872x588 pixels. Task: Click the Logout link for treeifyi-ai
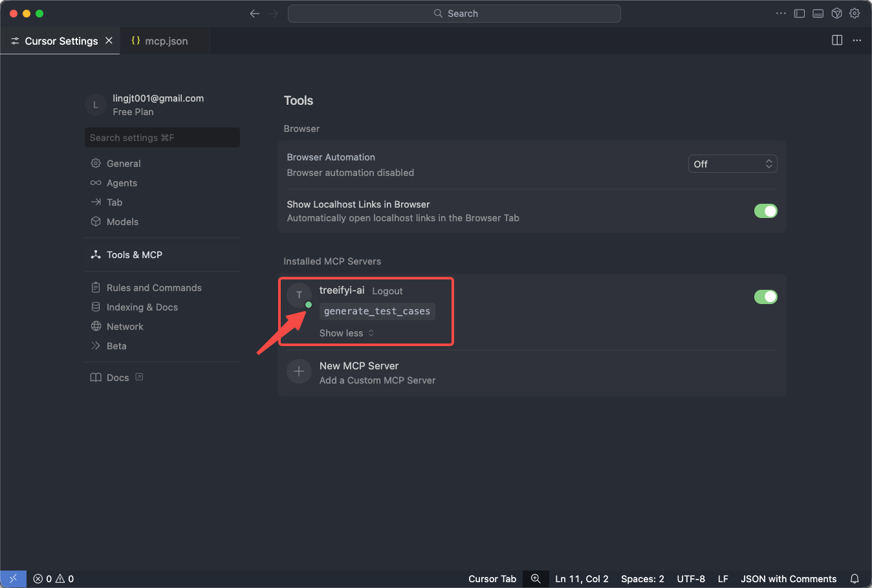(x=387, y=291)
